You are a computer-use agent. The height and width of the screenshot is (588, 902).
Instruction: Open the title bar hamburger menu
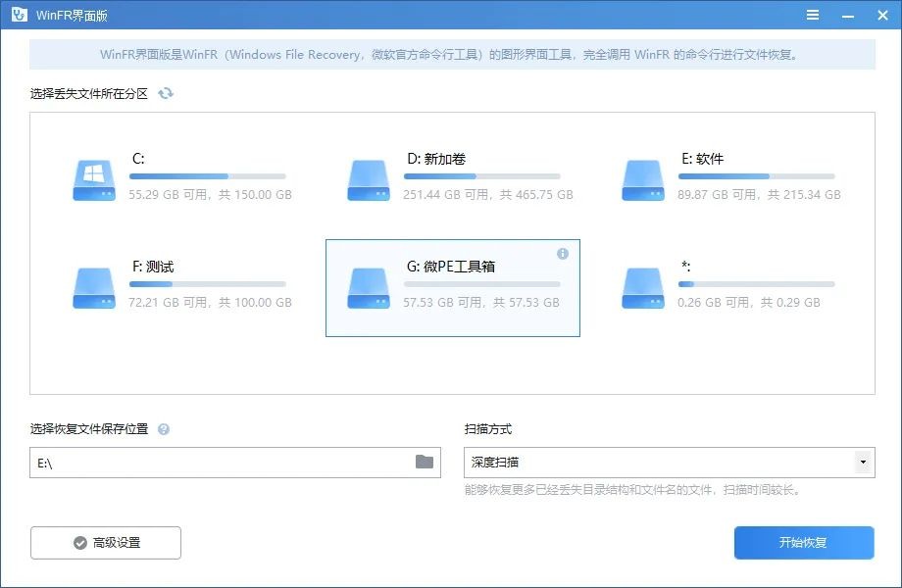tap(813, 15)
